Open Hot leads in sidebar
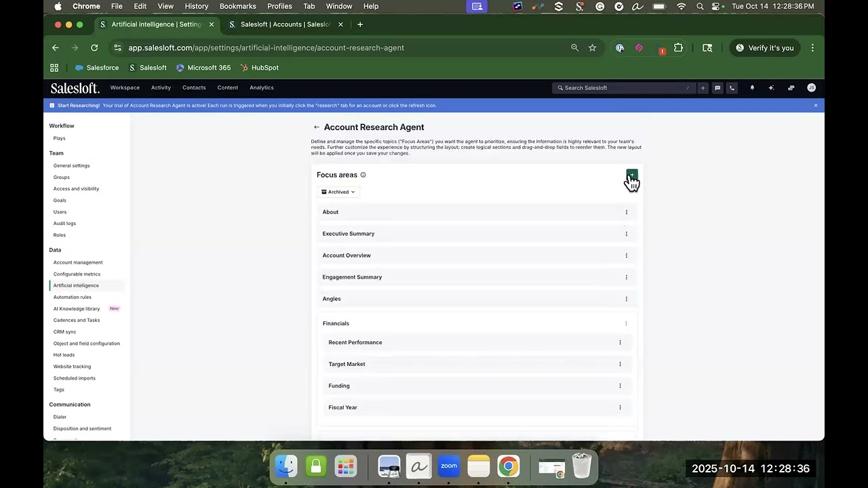Screen dimensions: 868x488 point(64,354)
